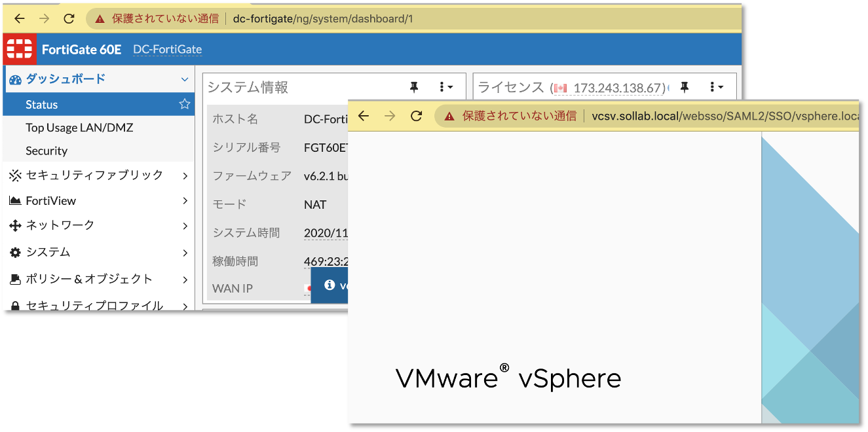Image resolution: width=868 pixels, height=432 pixels.
Task: Reload the vSphere login page
Action: click(x=416, y=116)
